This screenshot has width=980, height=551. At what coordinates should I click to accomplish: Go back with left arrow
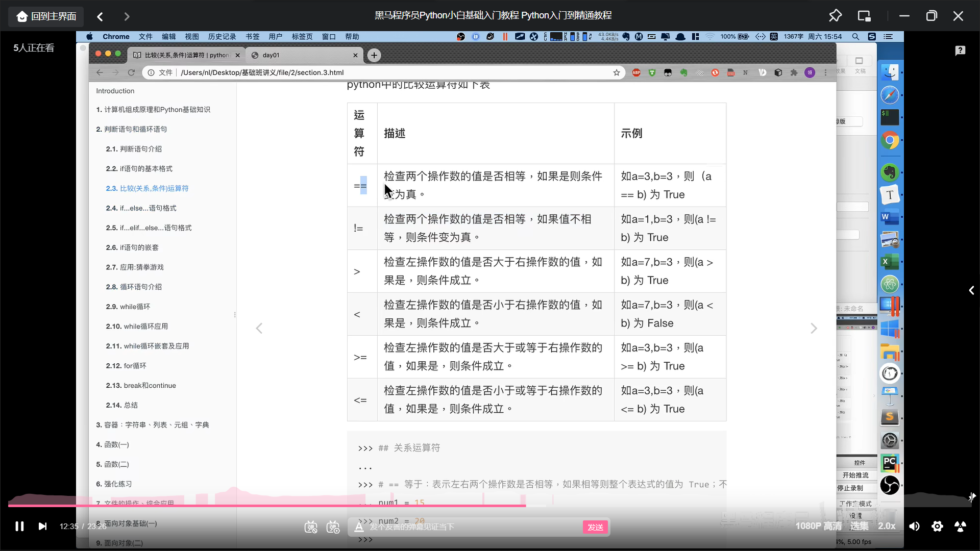click(x=100, y=16)
